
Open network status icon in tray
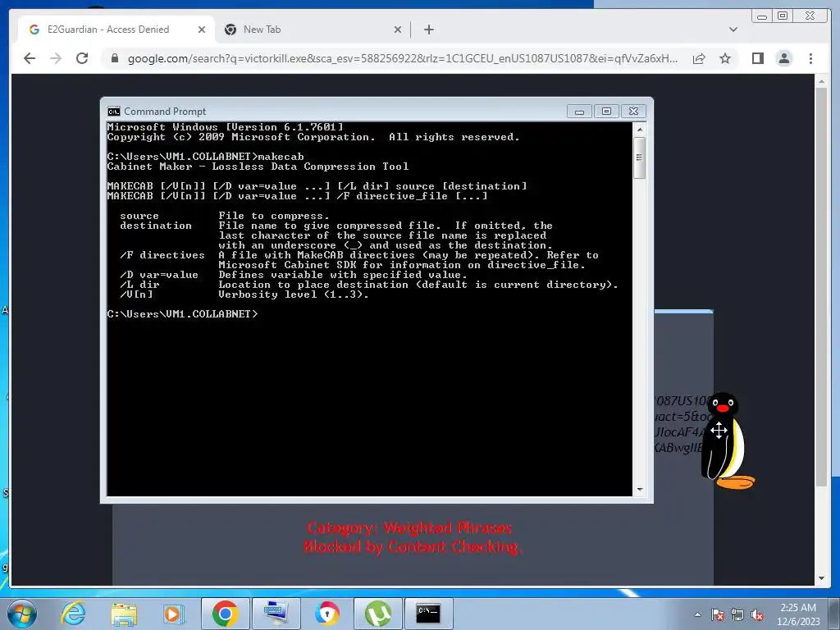point(737,614)
